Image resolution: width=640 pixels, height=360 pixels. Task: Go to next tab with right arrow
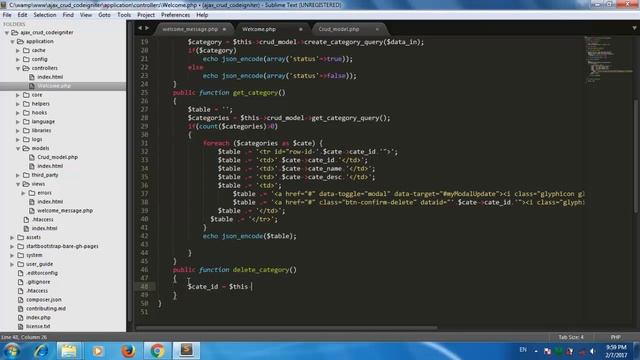pos(147,28)
